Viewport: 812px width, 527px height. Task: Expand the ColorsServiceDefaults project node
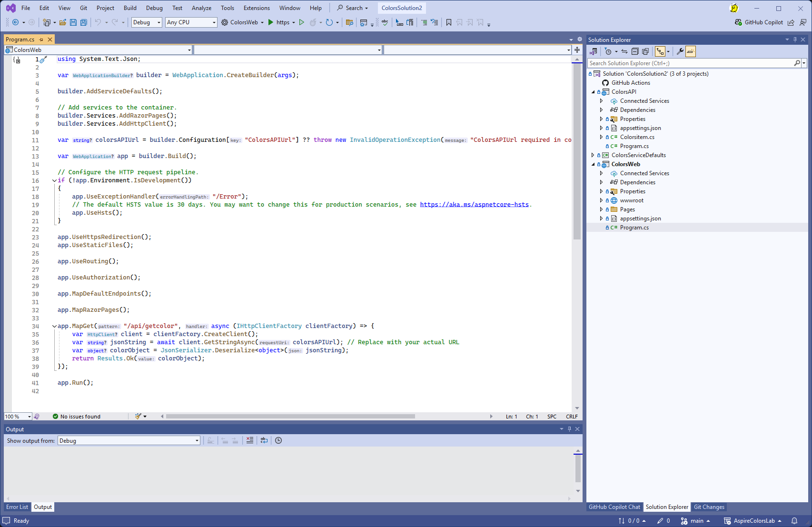(593, 155)
